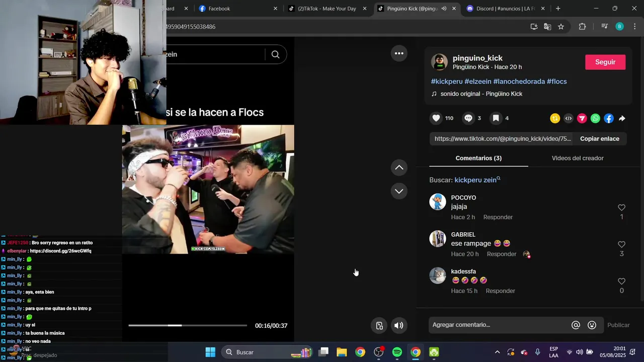Open Chrome profile B avatar
This screenshot has width=644, height=362.
coord(620,27)
